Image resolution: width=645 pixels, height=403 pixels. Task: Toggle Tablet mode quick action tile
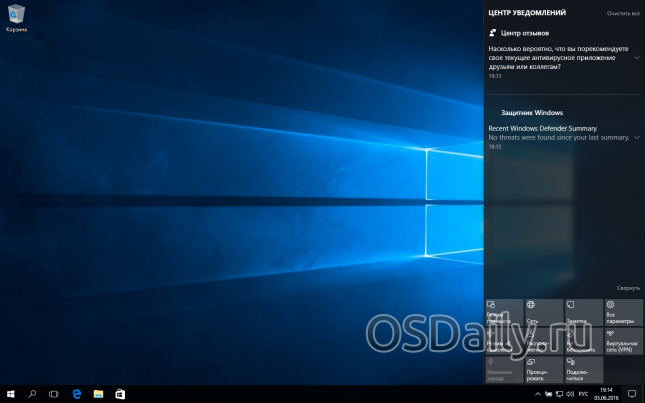click(x=504, y=311)
